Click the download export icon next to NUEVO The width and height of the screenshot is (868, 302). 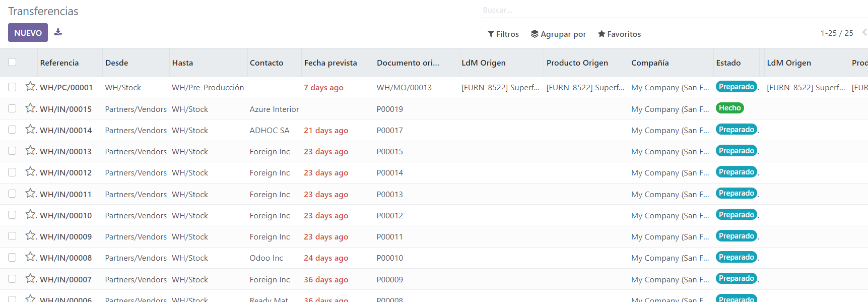click(58, 32)
